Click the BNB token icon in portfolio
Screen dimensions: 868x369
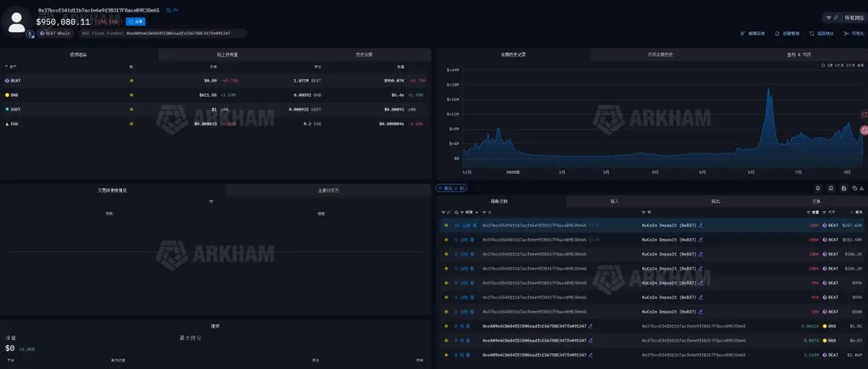[7, 95]
